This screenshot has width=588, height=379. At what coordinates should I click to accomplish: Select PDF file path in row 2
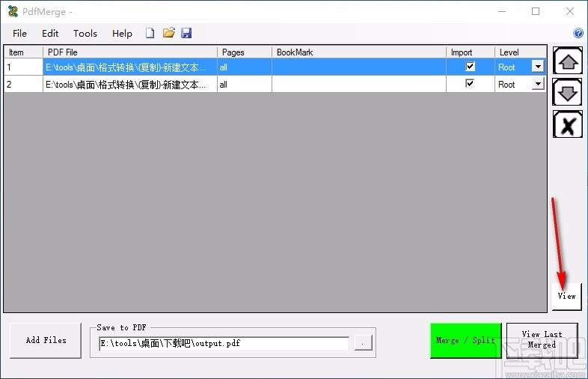(129, 84)
